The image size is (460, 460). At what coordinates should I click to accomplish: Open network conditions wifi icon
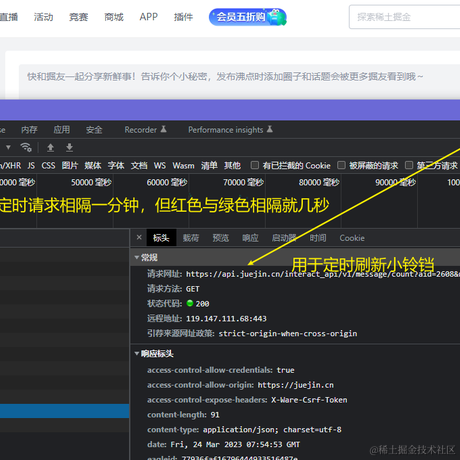[x=26, y=147]
